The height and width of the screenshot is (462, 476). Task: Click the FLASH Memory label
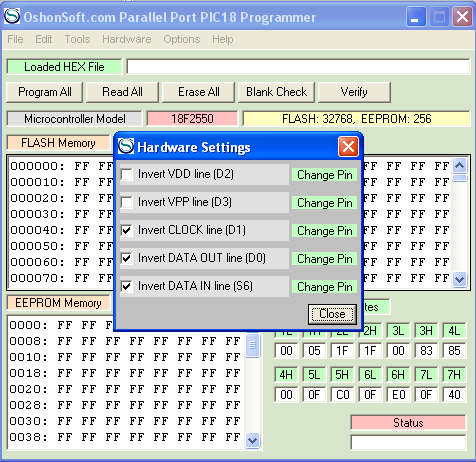point(58,143)
